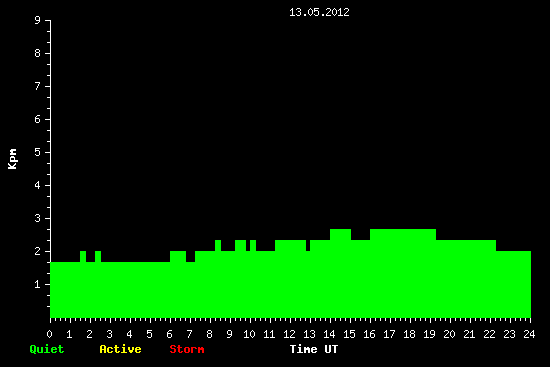Viewport: 550px width, 367px height.
Task: Click hour 6 on time axis
Action: (x=170, y=334)
